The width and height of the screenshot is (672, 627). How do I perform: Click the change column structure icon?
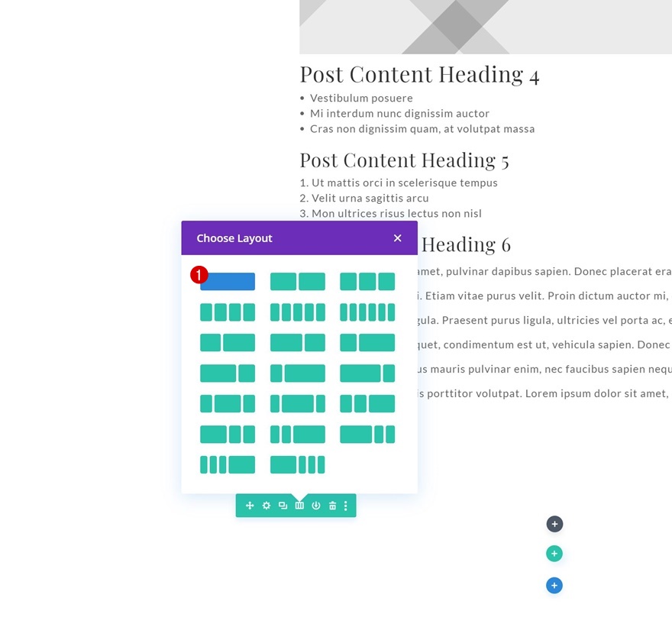pos(299,506)
